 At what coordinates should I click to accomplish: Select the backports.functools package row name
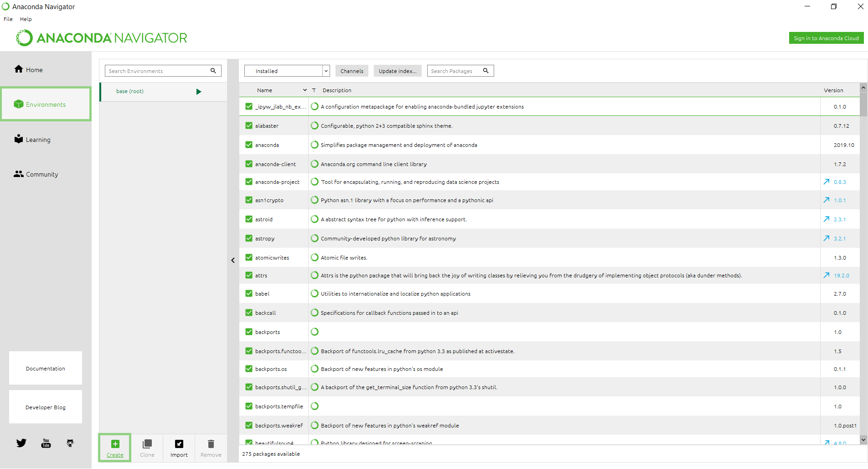[x=280, y=351]
